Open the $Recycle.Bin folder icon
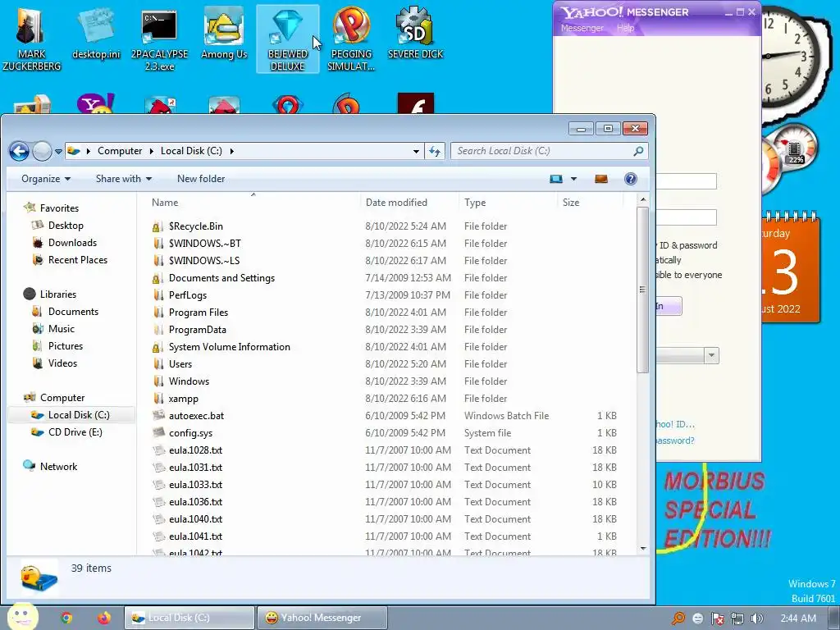The width and height of the screenshot is (840, 630). click(x=157, y=226)
